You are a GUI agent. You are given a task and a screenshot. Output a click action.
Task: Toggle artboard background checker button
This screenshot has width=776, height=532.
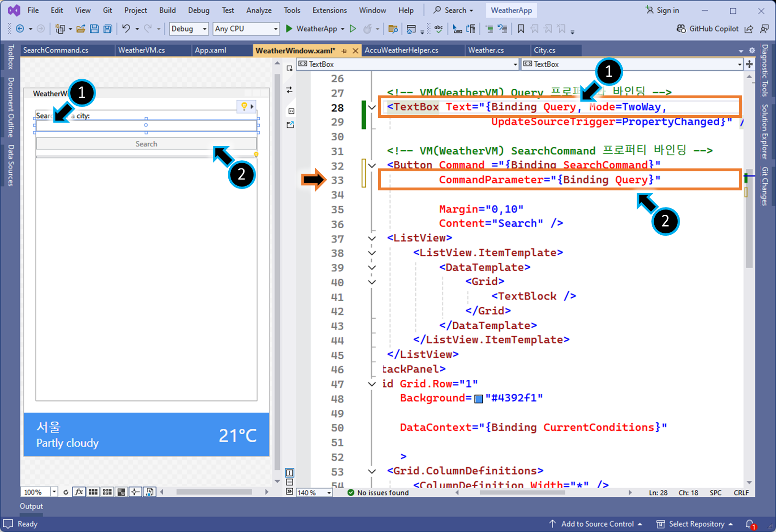pyautogui.click(x=121, y=492)
